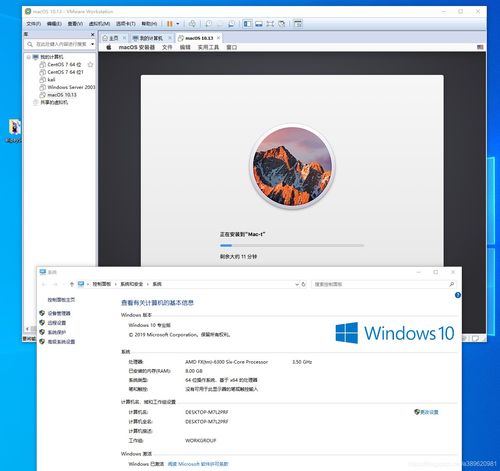Open the library search filter dropdown arrow
The width and height of the screenshot is (500, 471).
[x=92, y=44]
